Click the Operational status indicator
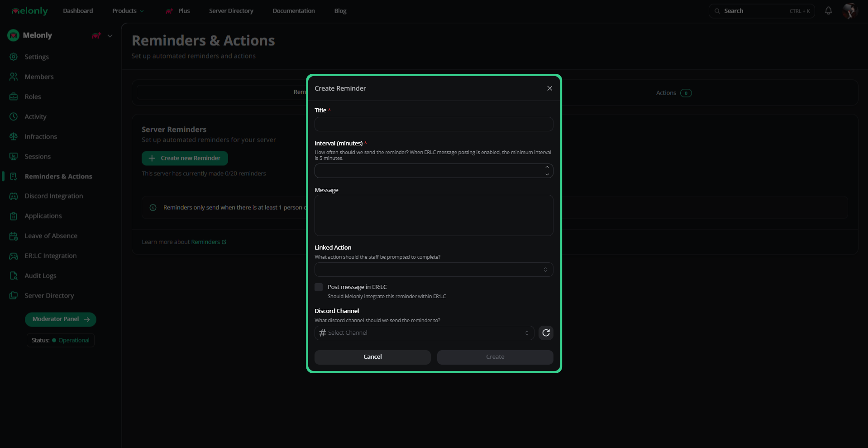This screenshot has height=448, width=868. point(61,340)
